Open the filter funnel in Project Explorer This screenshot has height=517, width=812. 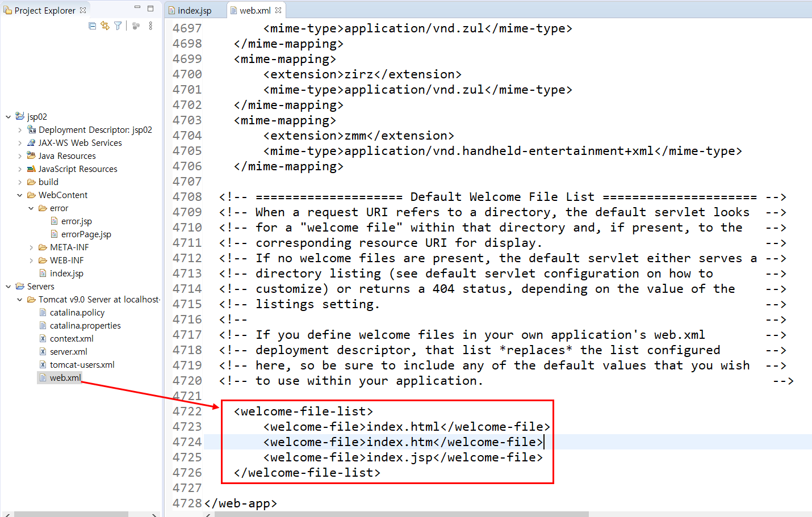coord(118,26)
